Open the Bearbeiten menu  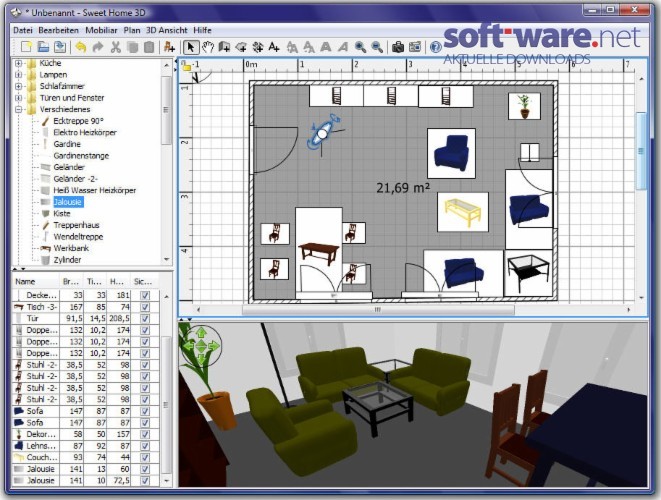click(58, 30)
